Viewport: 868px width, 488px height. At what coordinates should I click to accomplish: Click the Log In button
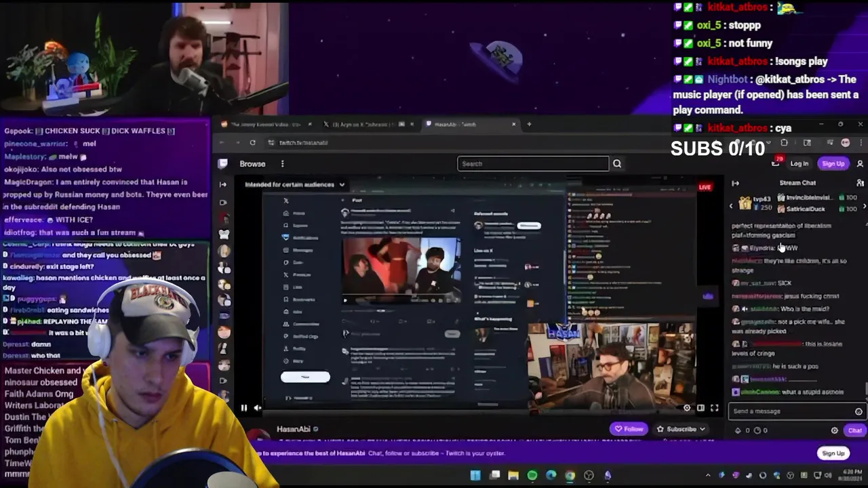(799, 163)
